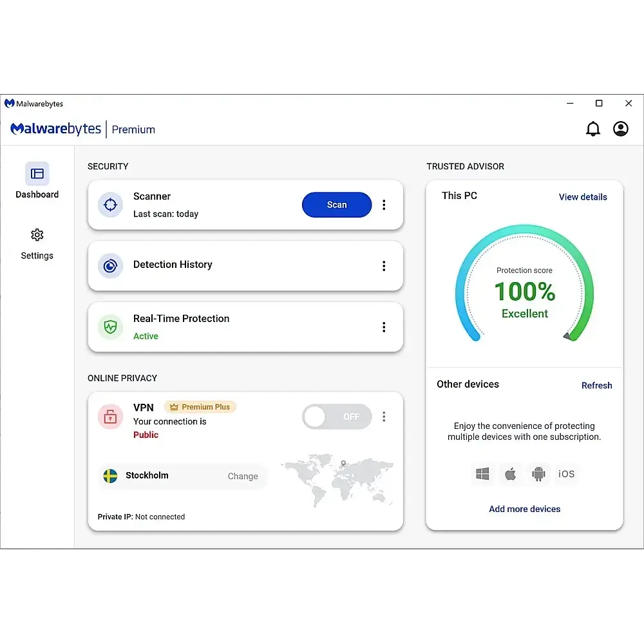The image size is (644, 644).
Task: Click the Scanner crosshair icon
Action: click(x=110, y=205)
